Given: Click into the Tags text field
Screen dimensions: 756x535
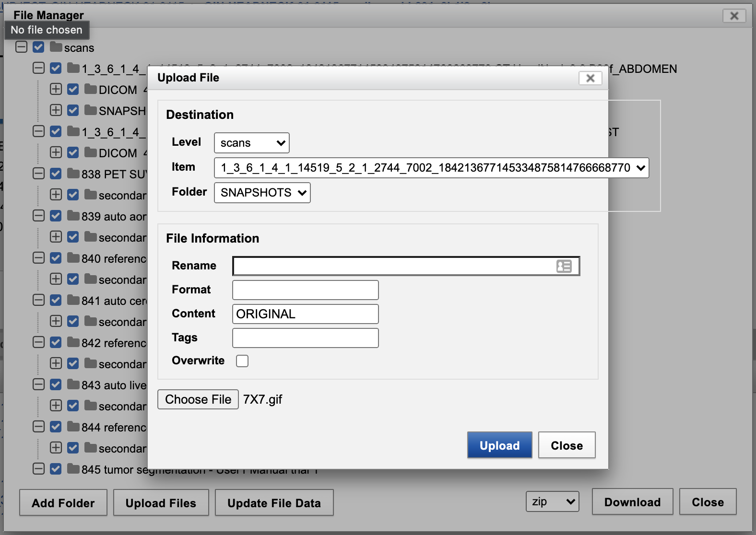Looking at the screenshot, I should (x=305, y=338).
